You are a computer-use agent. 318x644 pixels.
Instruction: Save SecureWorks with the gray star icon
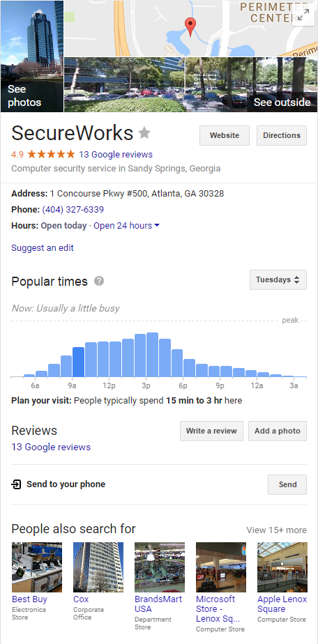[144, 133]
